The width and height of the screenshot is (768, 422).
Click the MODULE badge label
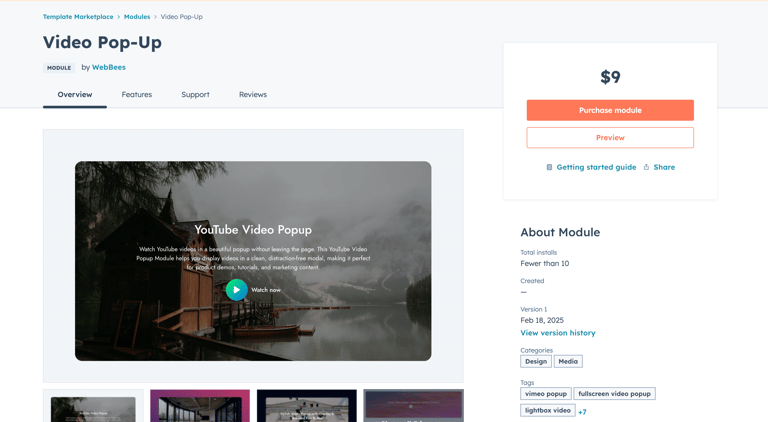[x=59, y=68]
